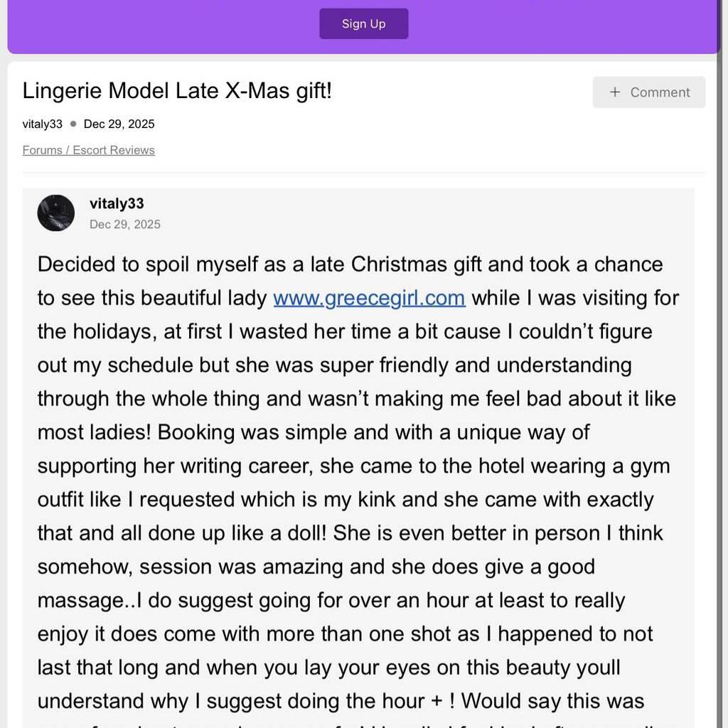The height and width of the screenshot is (728, 728).
Task: Click the Sign Up button
Action: click(363, 23)
